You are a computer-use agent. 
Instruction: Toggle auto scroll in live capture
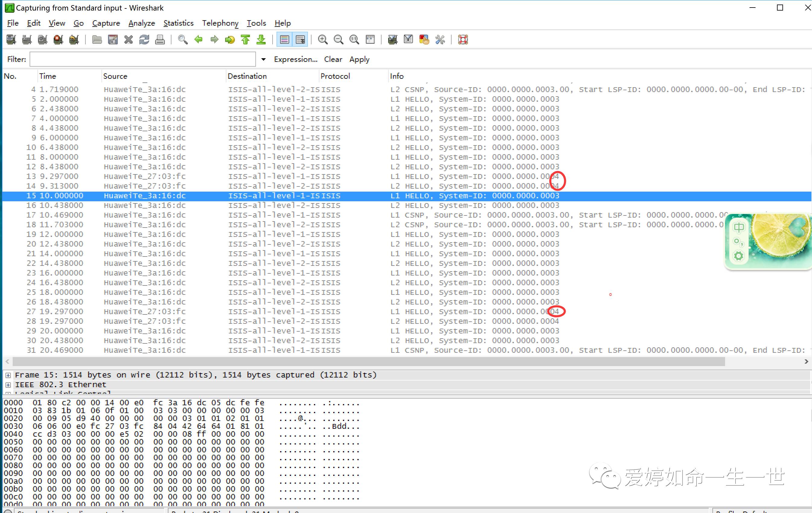(x=300, y=40)
